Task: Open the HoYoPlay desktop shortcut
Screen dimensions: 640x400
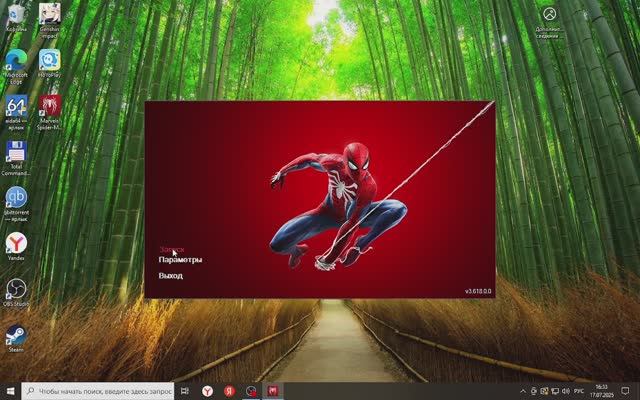Action: [x=50, y=63]
